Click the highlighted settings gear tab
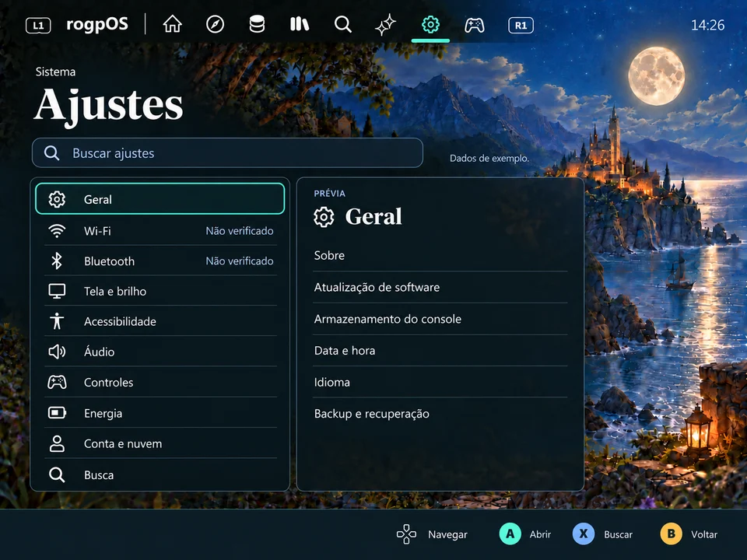747x560 pixels. tap(430, 25)
